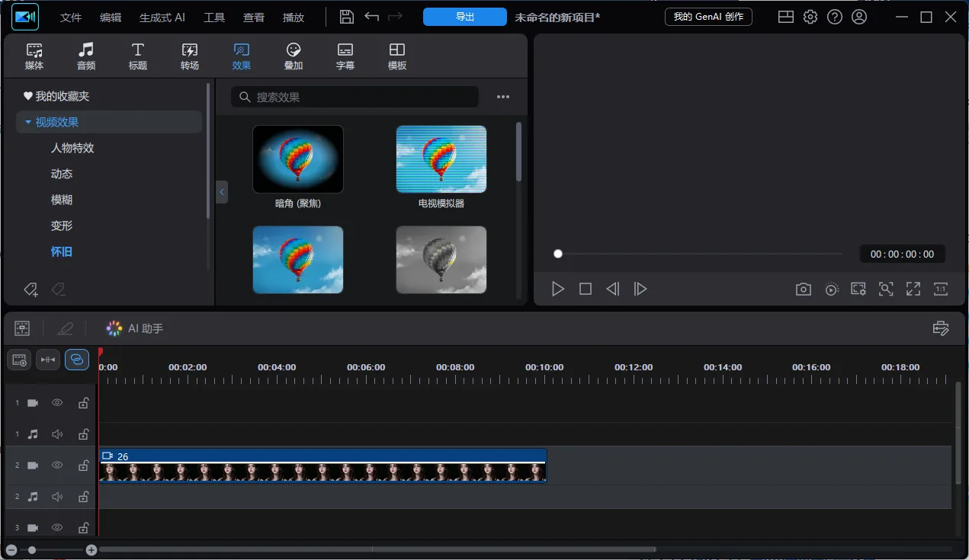
Task: Toggle visibility eye of video track 1
Action: 57,402
